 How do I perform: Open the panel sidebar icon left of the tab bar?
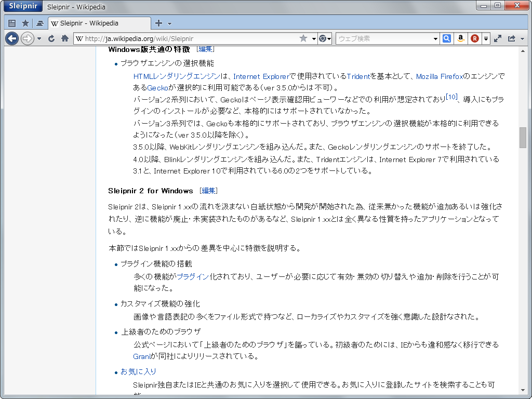click(12, 23)
